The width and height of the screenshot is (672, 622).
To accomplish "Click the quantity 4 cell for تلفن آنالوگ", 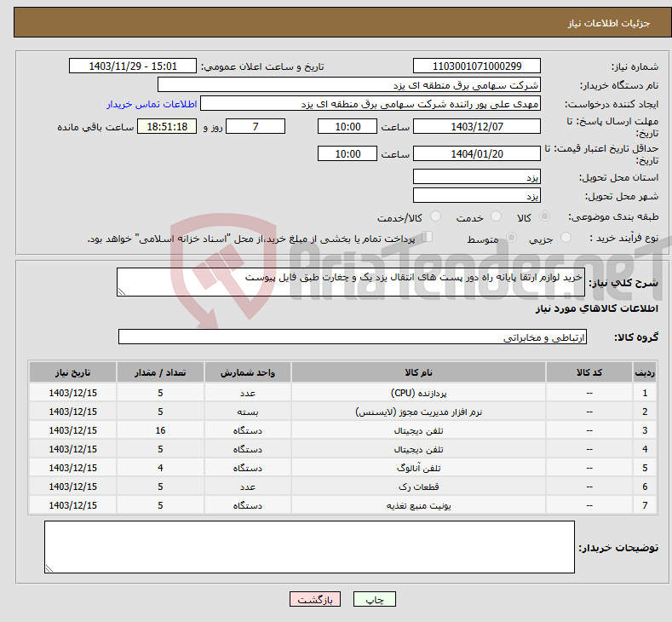I will coord(160,468).
